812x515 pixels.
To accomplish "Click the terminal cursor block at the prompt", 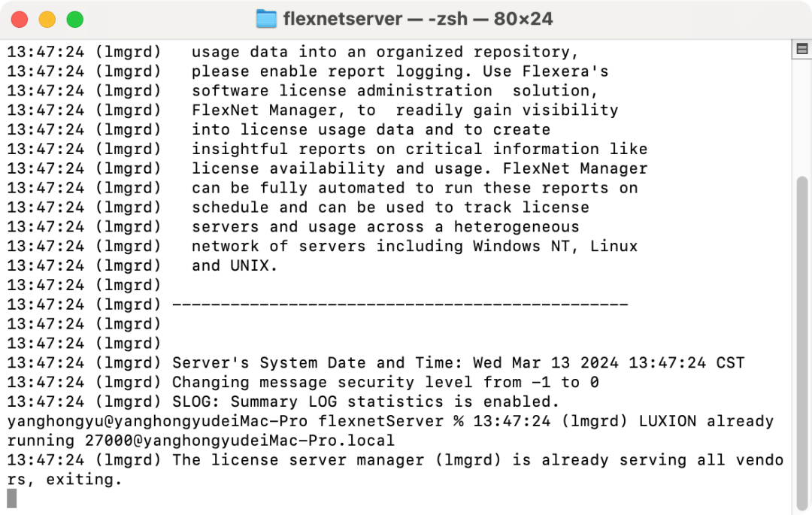I will (x=12, y=498).
